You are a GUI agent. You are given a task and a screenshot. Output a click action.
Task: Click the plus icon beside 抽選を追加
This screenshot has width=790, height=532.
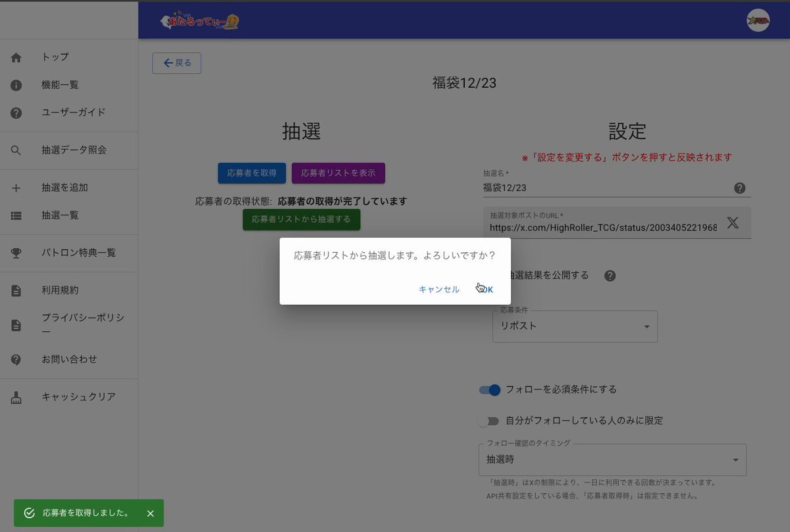coord(16,188)
